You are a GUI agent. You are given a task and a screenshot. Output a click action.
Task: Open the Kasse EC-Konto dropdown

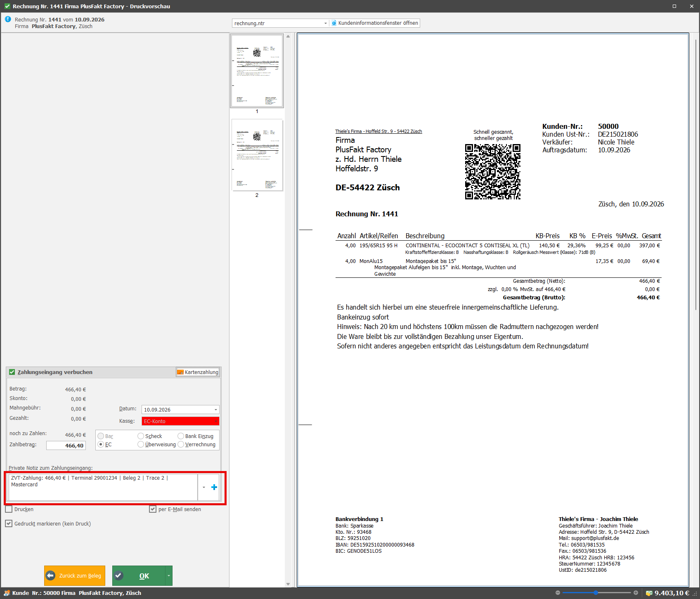pos(215,421)
